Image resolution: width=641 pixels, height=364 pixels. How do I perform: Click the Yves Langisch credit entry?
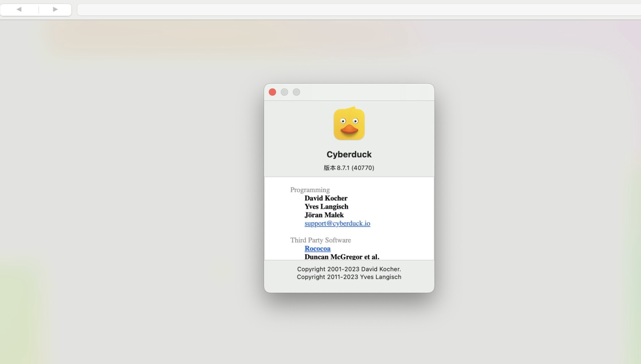click(x=326, y=206)
